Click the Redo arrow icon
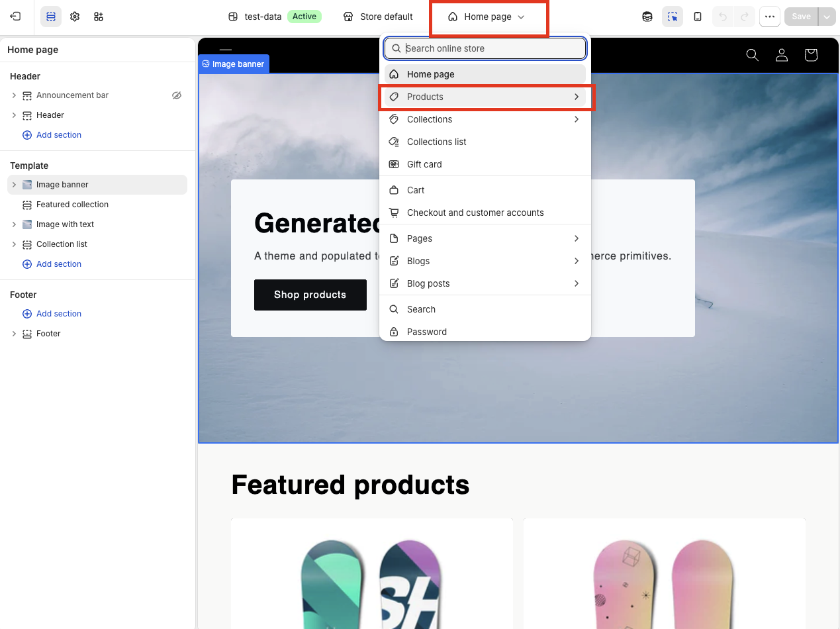840x629 pixels. [745, 17]
